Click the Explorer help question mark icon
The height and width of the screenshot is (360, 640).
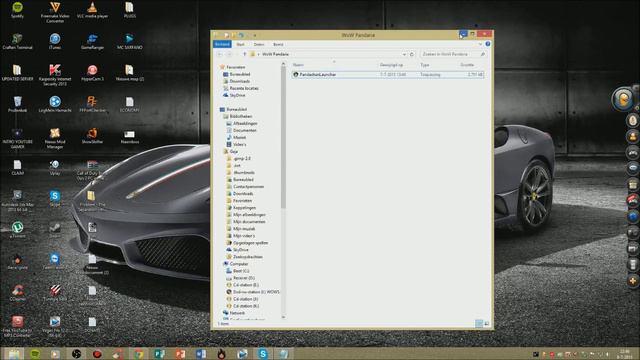(x=488, y=44)
